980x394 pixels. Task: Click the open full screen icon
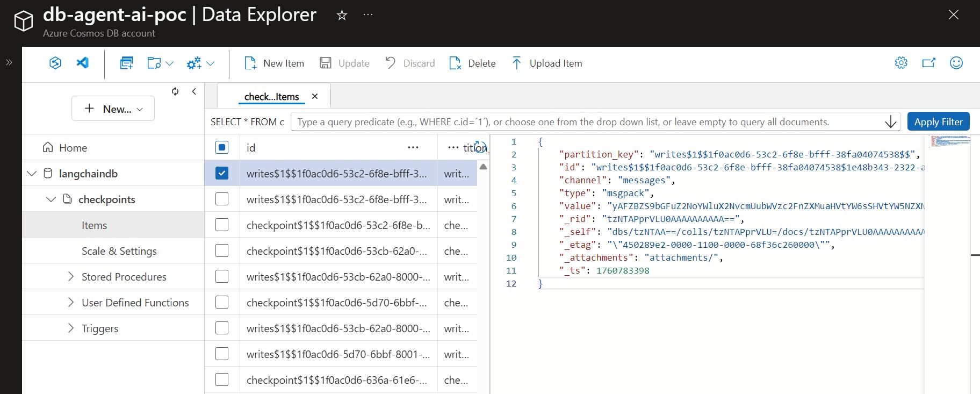coord(928,63)
